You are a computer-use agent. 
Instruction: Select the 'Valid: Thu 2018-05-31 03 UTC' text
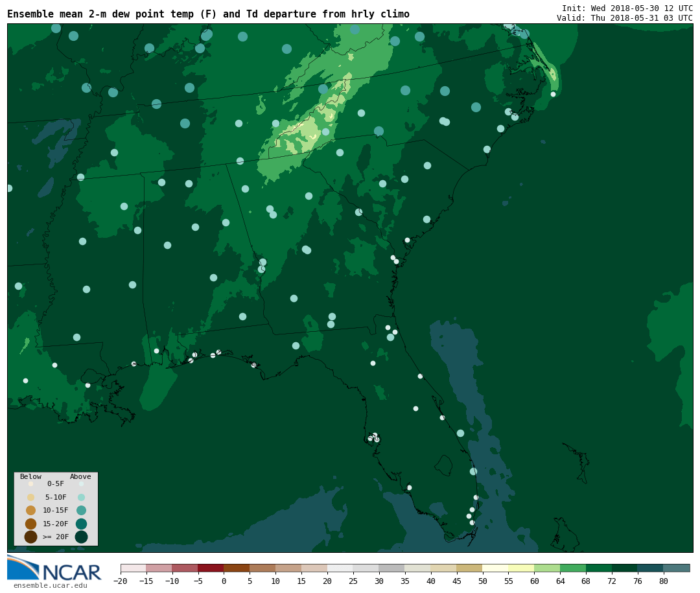pos(625,18)
